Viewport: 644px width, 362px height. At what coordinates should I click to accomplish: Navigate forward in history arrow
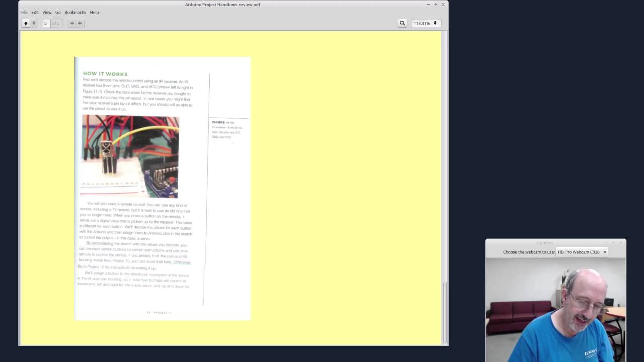[x=79, y=23]
